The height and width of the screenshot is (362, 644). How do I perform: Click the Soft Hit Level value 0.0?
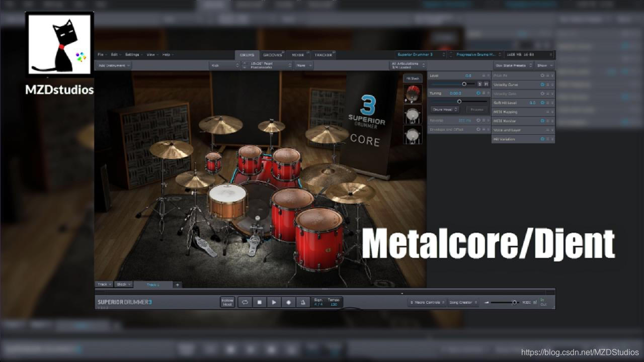[x=532, y=103]
